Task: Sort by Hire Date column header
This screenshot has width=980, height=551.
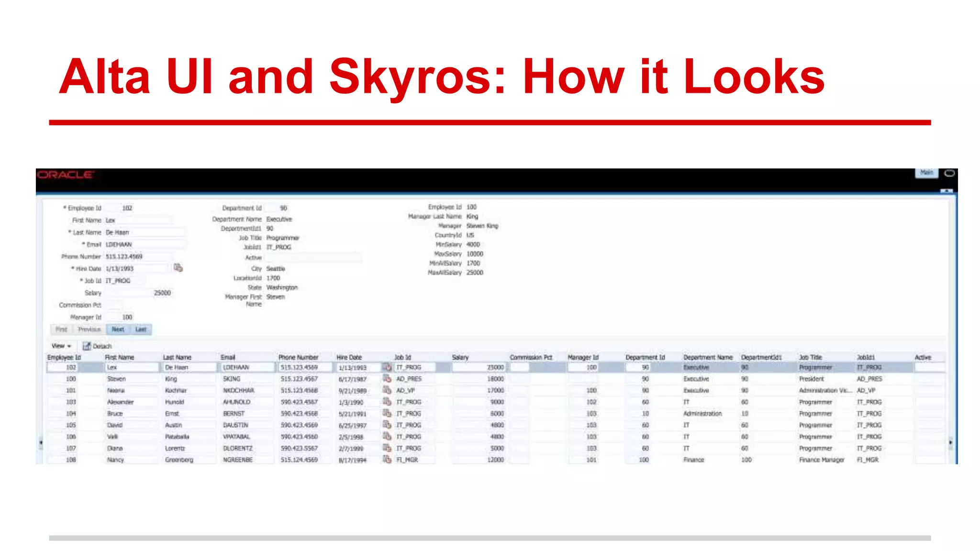Action: (349, 357)
